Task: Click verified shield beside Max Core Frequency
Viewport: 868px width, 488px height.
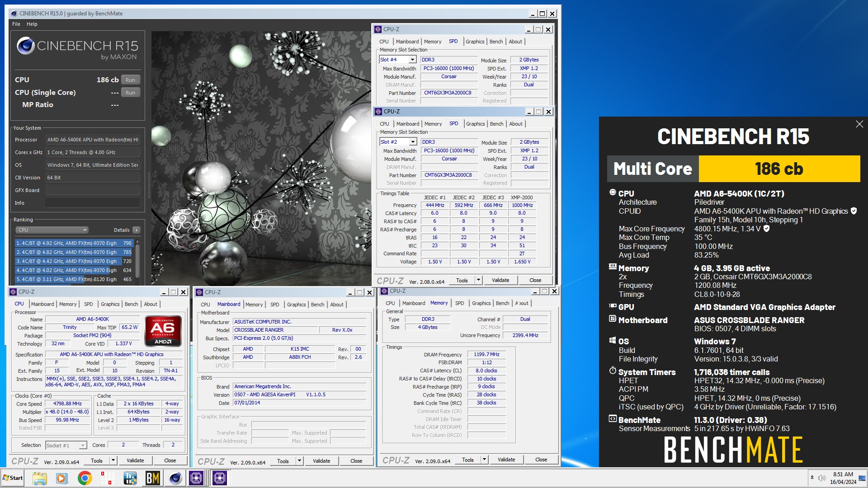Action: tap(766, 228)
